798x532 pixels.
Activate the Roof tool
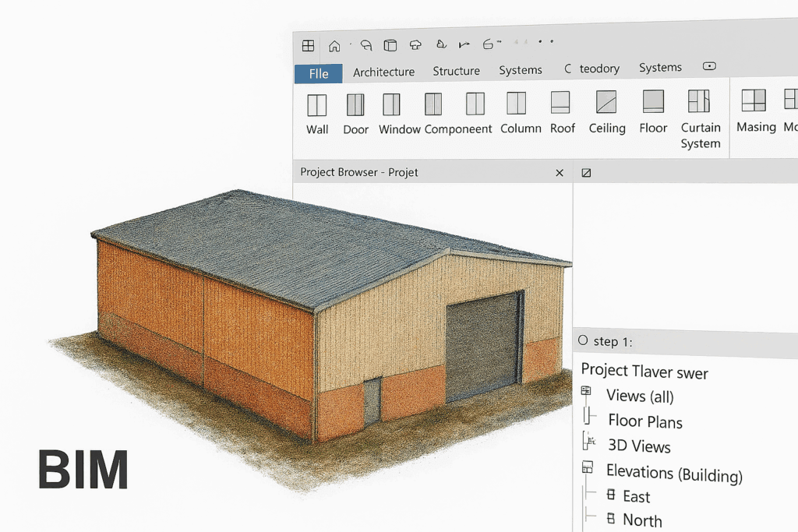[x=560, y=104]
